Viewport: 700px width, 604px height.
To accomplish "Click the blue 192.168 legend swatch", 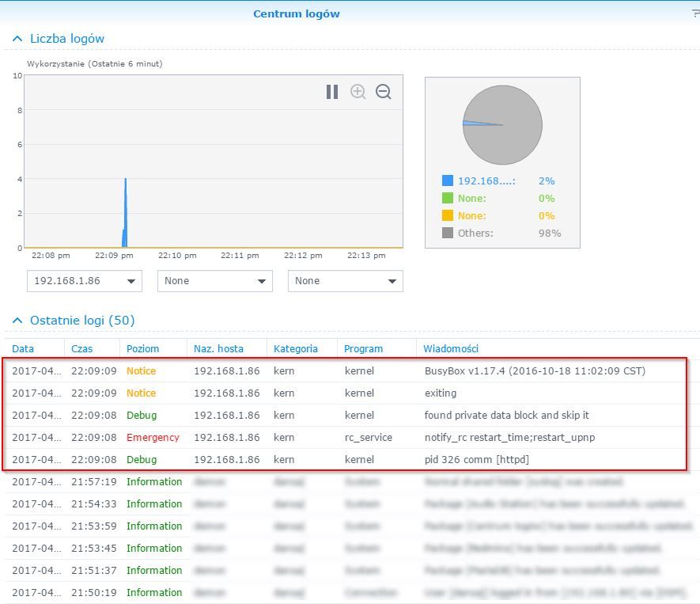I will (x=448, y=180).
